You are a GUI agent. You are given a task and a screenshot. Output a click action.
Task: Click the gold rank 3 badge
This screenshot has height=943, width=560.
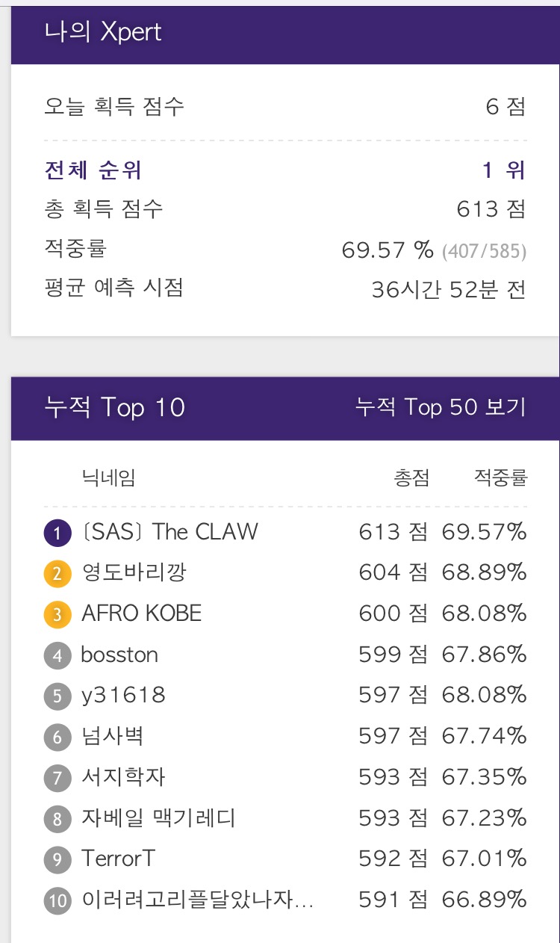pyautogui.click(x=57, y=614)
